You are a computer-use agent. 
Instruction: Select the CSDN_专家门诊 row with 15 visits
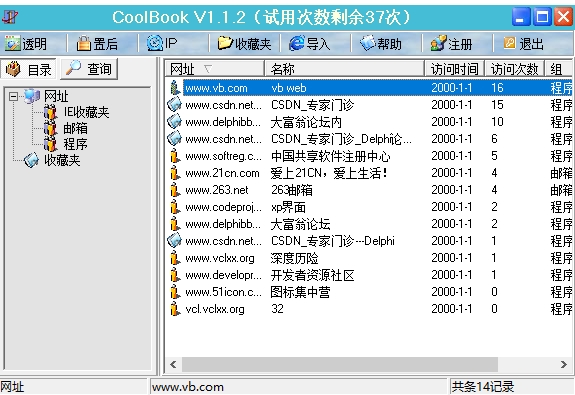369,105
